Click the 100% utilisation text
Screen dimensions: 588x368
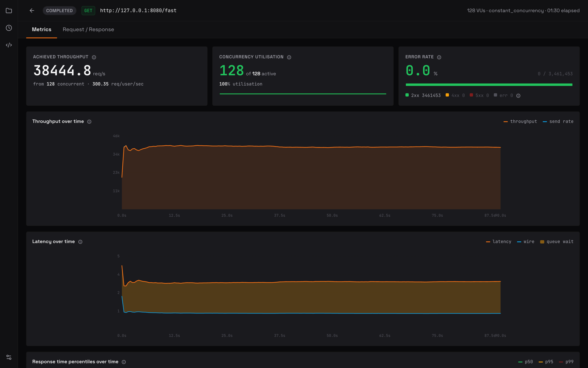[241, 84]
